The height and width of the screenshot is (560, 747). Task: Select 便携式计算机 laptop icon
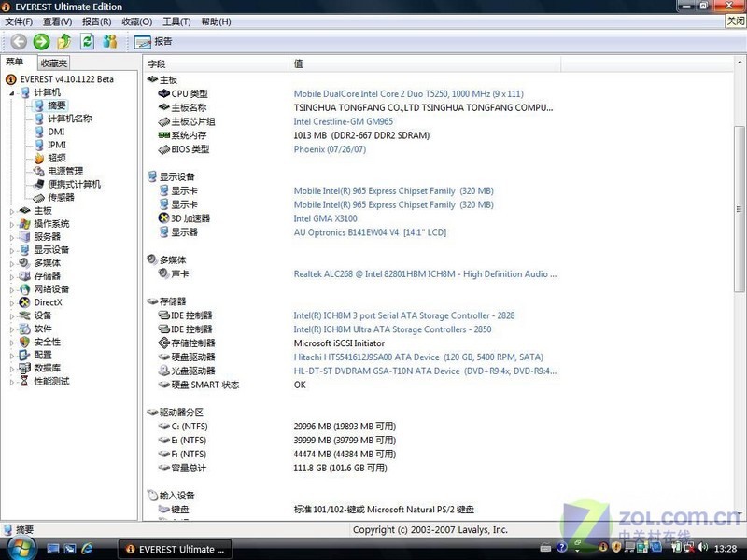click(38, 184)
